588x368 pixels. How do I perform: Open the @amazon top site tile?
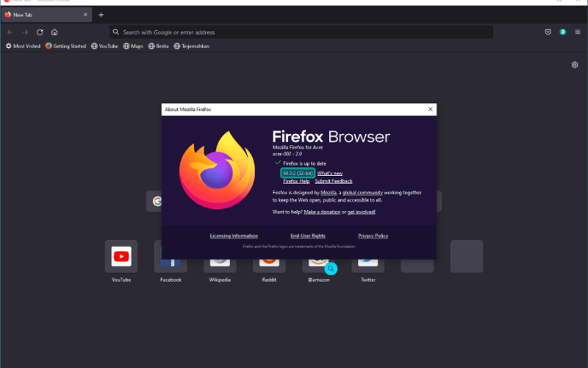[318, 265]
